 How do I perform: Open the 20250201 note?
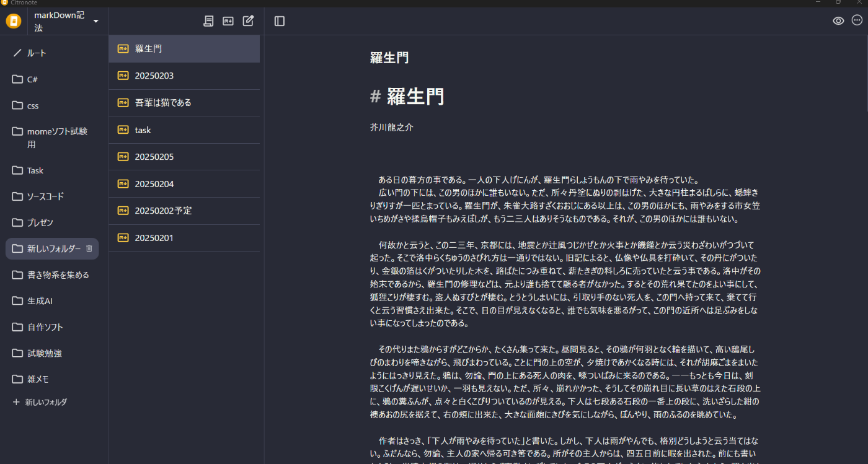(184, 238)
